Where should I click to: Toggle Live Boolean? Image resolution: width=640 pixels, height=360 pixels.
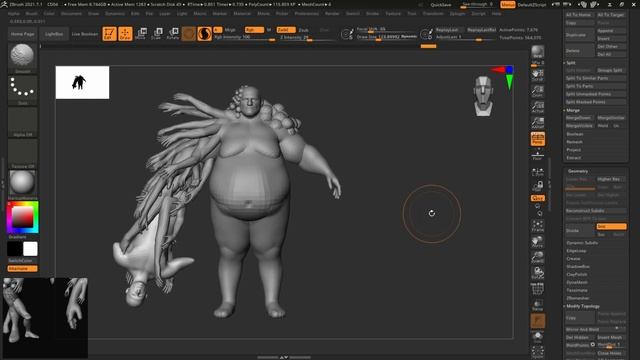[x=85, y=34]
